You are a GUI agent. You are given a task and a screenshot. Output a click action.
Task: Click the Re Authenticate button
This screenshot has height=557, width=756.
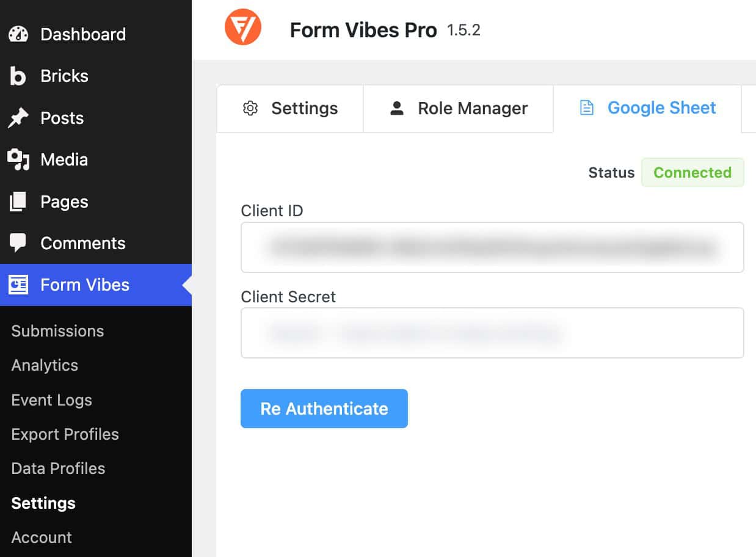coord(324,409)
